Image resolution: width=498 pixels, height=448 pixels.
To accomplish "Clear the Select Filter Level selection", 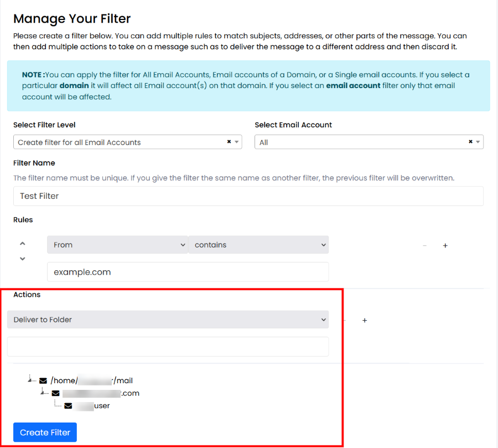I will pos(229,142).
